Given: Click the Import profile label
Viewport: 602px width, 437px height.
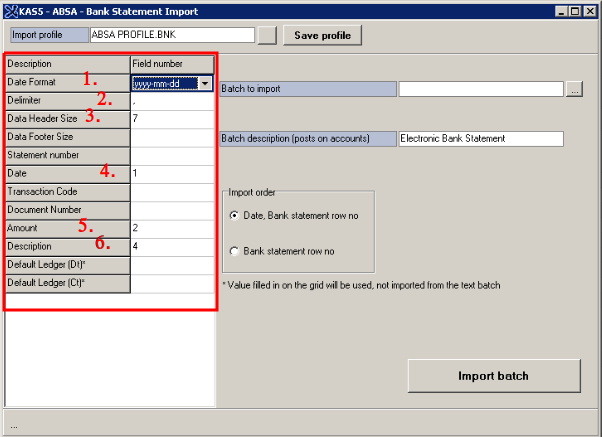Looking at the screenshot, I should tap(50, 35).
